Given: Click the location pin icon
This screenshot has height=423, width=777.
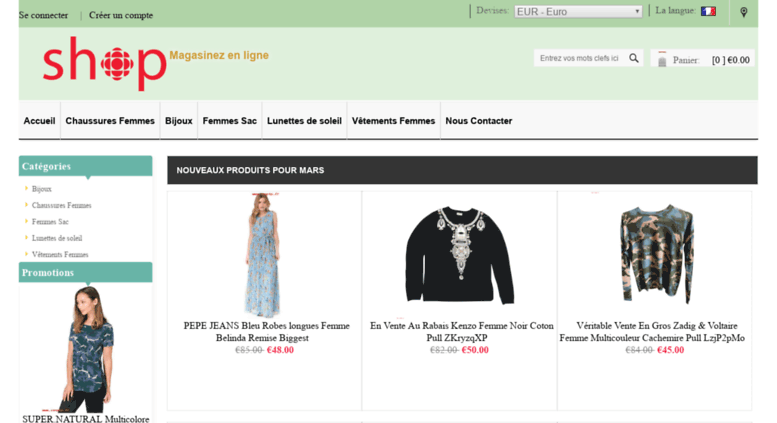Looking at the screenshot, I should pos(744,12).
